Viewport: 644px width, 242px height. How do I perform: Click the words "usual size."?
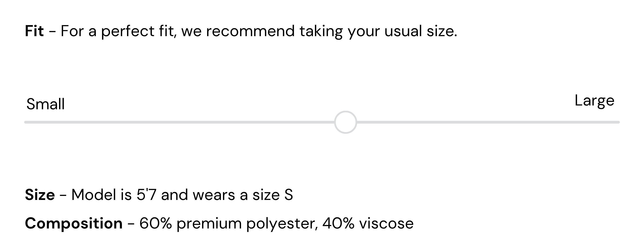421,31
